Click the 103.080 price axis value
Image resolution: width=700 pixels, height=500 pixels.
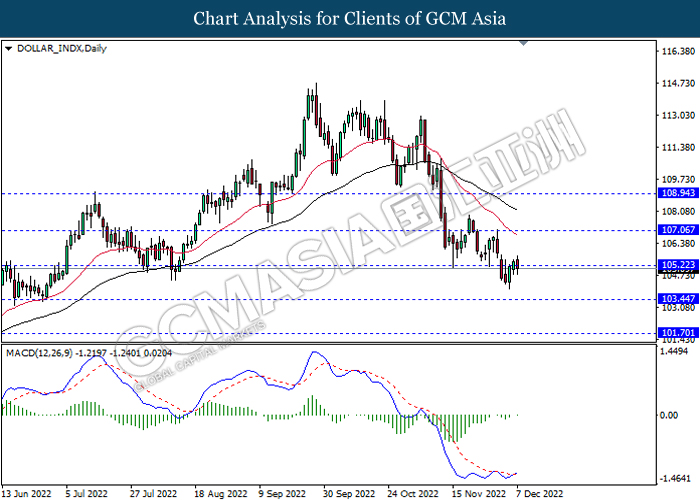click(x=678, y=308)
